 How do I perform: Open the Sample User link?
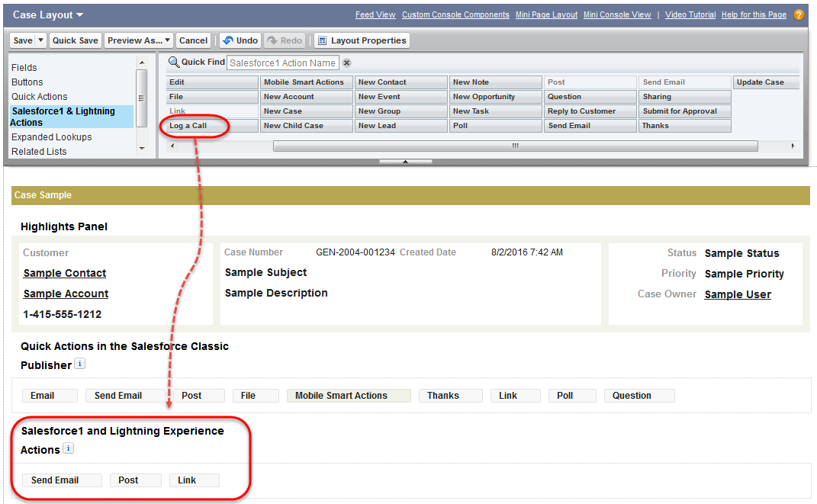738,294
